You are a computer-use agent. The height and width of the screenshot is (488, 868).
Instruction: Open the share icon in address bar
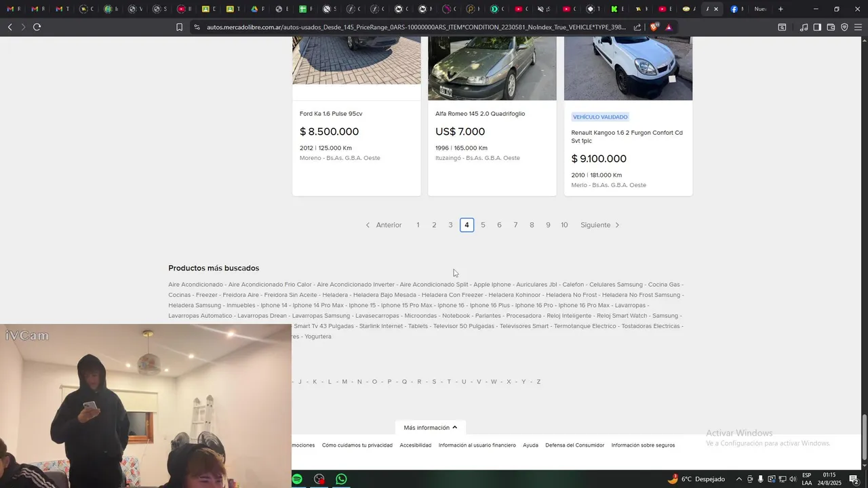coord(637,27)
